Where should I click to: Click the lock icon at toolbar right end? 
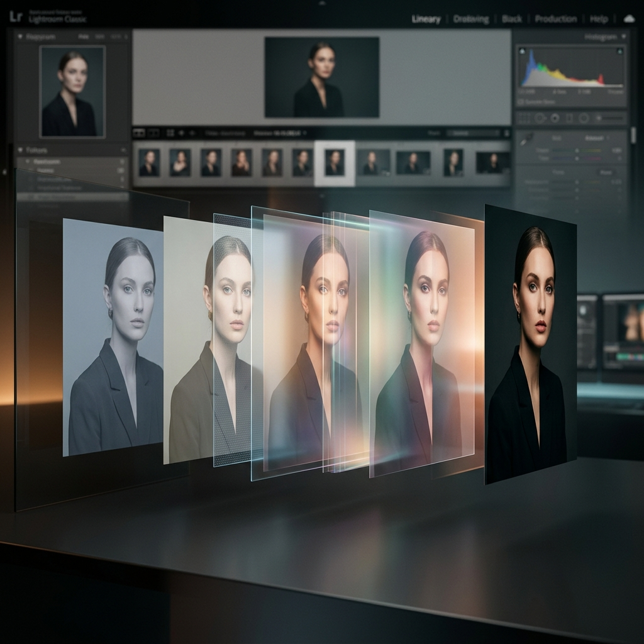coord(506,133)
